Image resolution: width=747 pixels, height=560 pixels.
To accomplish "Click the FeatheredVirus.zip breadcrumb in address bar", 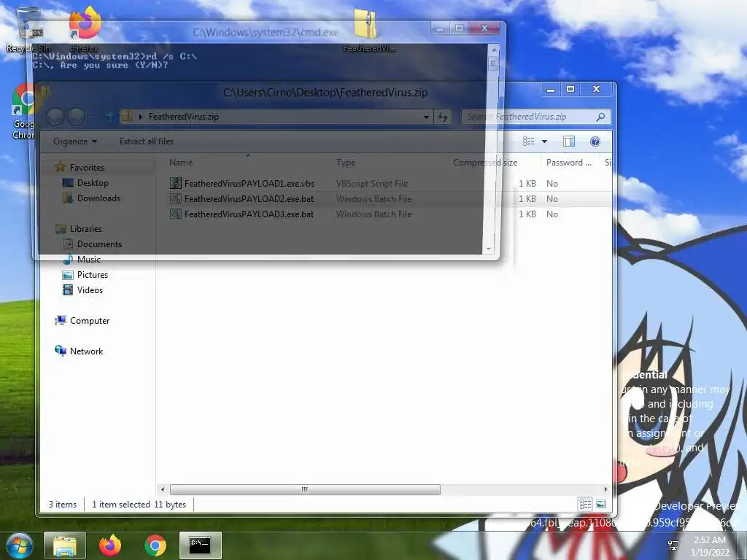I will coord(183,117).
